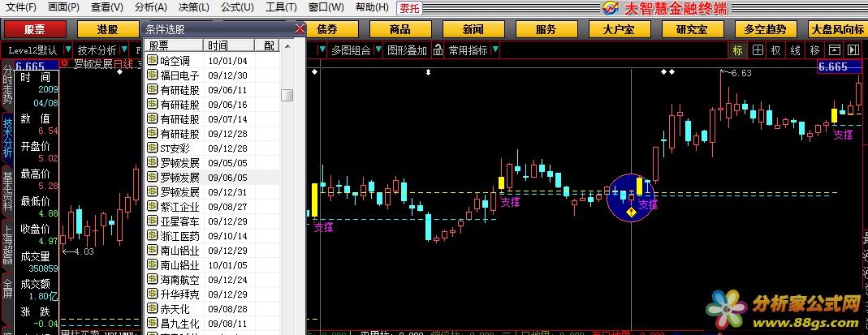The image size is (868, 335).
Task: Select 罗顿发展 row dated 09/12/31
Action: tap(213, 191)
